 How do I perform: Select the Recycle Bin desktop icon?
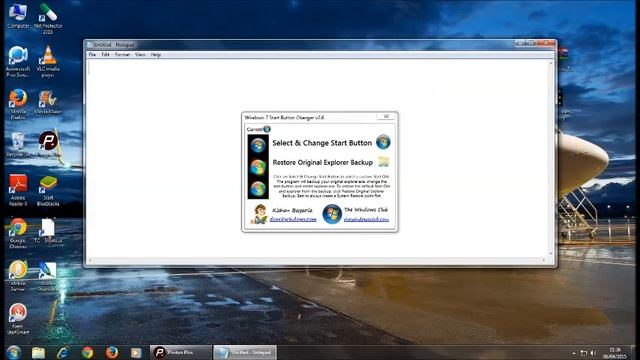coord(18,145)
